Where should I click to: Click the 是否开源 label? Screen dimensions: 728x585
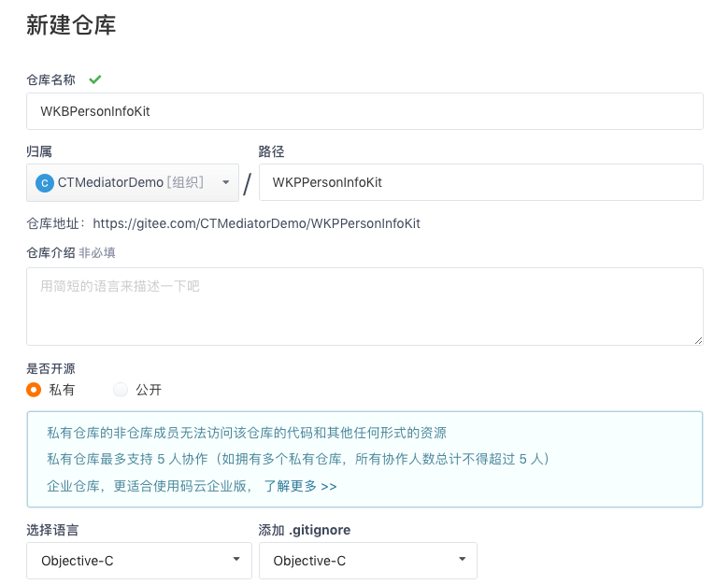click(50, 368)
